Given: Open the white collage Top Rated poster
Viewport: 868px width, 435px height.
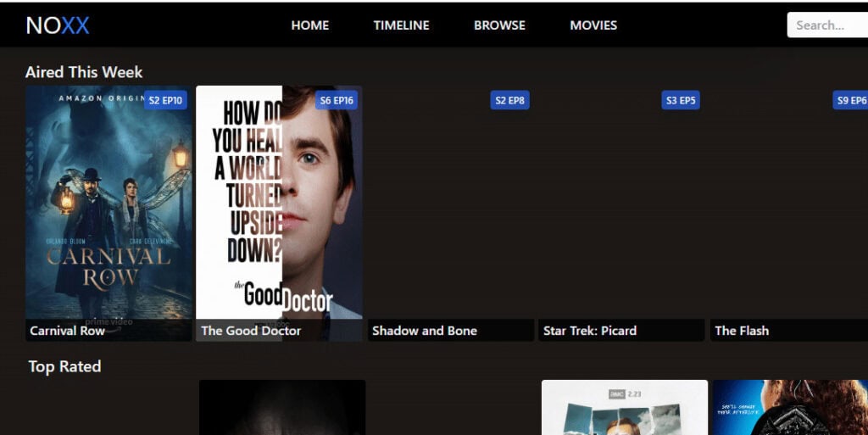Looking at the screenshot, I should pos(625,407).
